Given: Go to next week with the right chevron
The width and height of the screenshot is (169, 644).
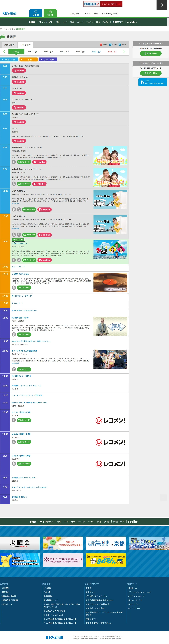Looking at the screenshot, I should [x=124, y=52].
